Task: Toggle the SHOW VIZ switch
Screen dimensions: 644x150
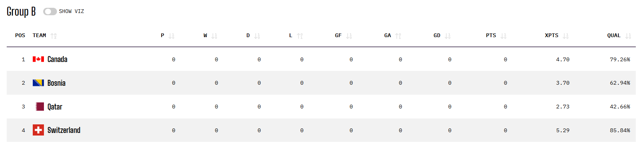Action: 50,12
